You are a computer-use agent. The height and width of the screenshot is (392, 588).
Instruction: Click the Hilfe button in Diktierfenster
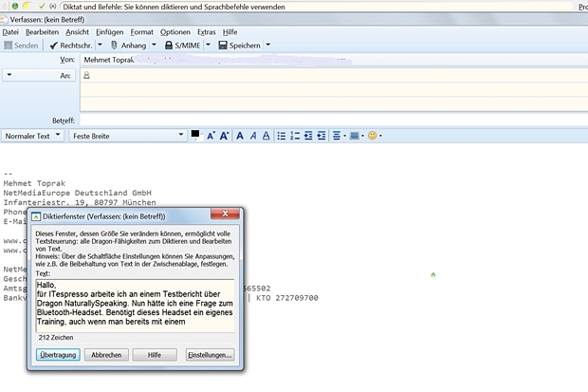(155, 355)
